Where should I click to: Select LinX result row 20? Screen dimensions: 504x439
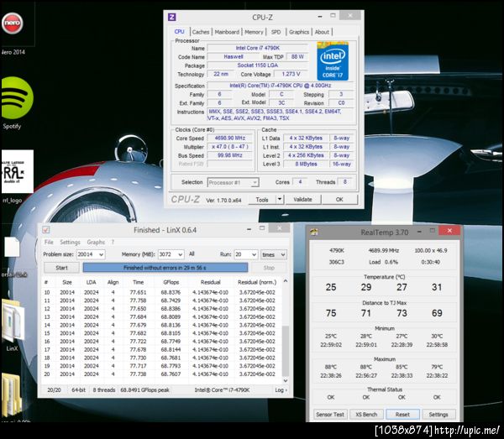pyautogui.click(x=160, y=374)
